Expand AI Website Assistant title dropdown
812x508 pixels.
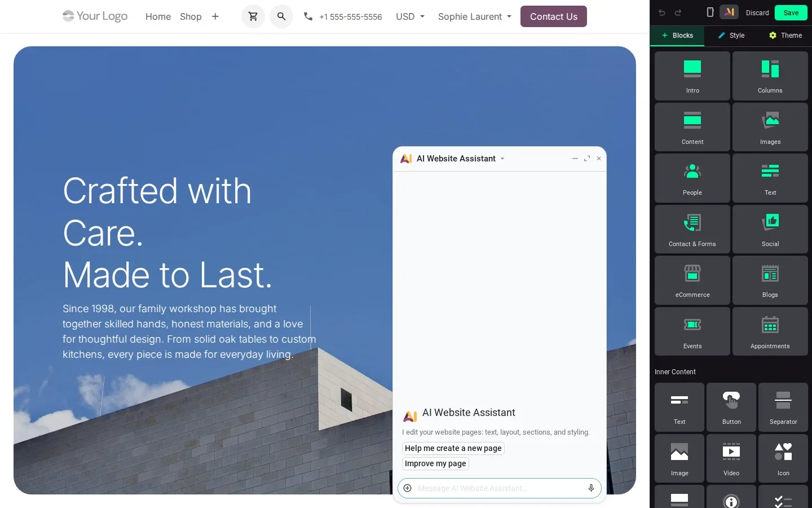click(502, 159)
